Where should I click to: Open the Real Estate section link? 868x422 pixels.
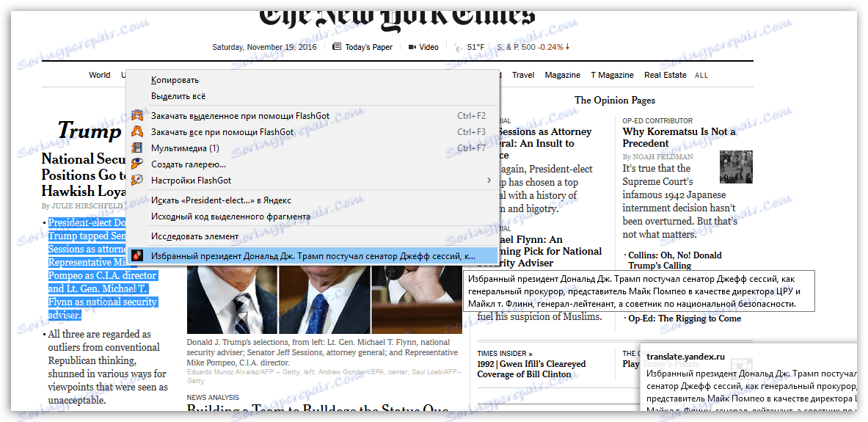pyautogui.click(x=665, y=75)
